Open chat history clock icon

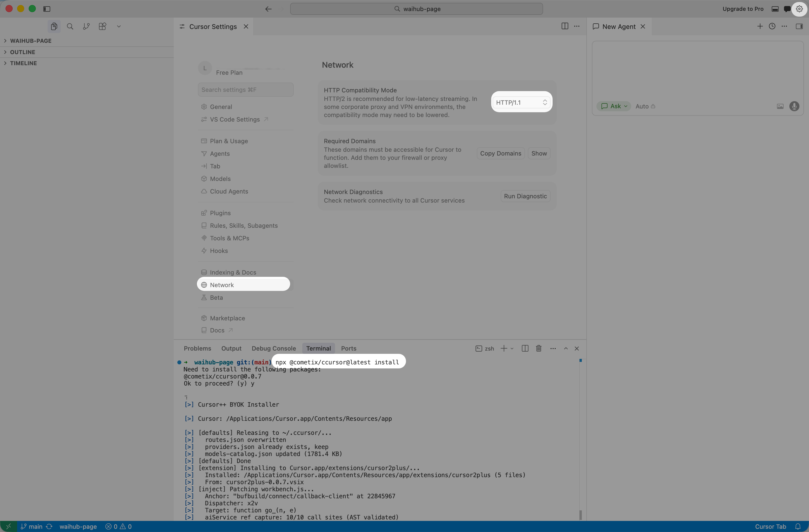pyautogui.click(x=772, y=26)
